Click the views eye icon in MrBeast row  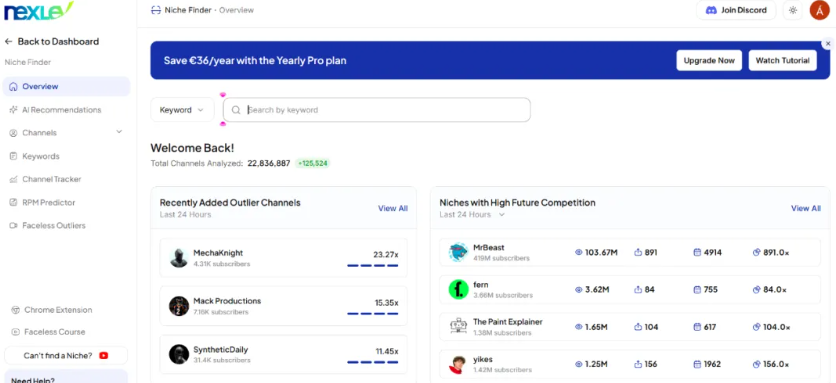coord(578,252)
